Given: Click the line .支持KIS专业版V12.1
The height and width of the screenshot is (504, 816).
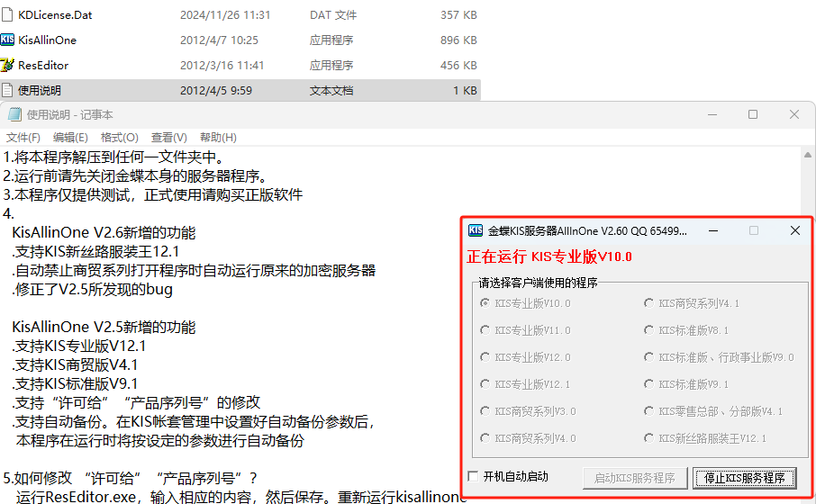Looking at the screenshot, I should click(x=78, y=346).
